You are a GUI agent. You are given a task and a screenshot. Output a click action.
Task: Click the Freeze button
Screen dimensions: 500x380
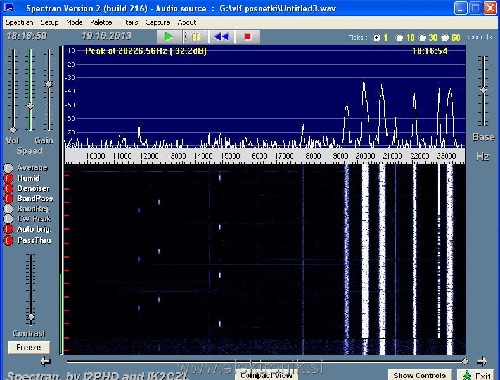pos(29,347)
